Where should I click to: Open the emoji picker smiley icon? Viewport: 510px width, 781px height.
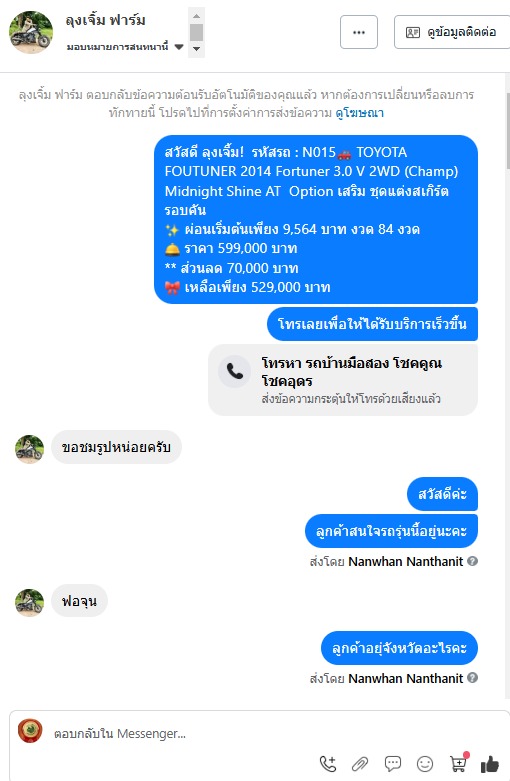click(425, 764)
